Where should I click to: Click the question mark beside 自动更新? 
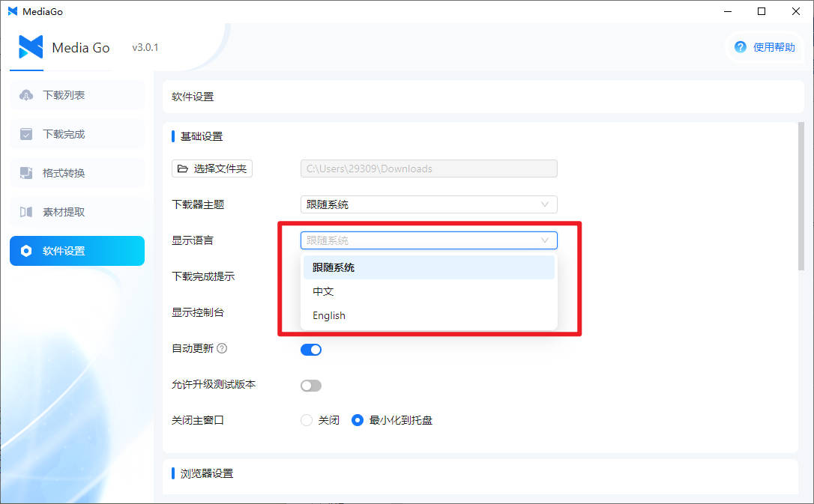pos(222,348)
